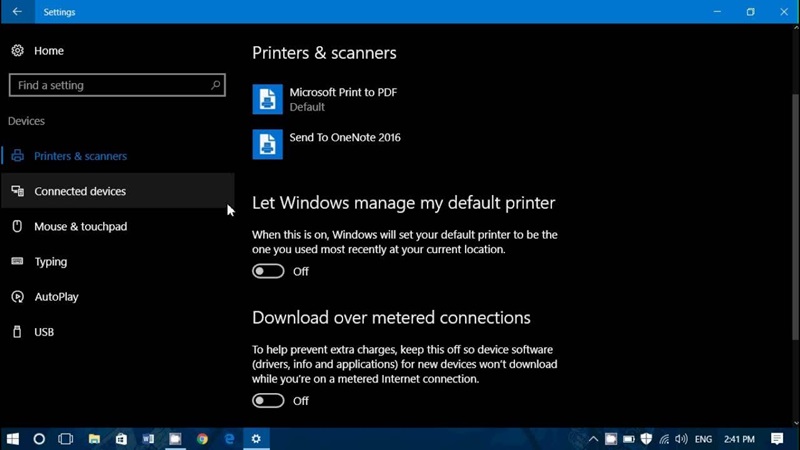Image resolution: width=800 pixels, height=450 pixels.
Task: Go back with the Settings back arrow
Action: point(17,11)
